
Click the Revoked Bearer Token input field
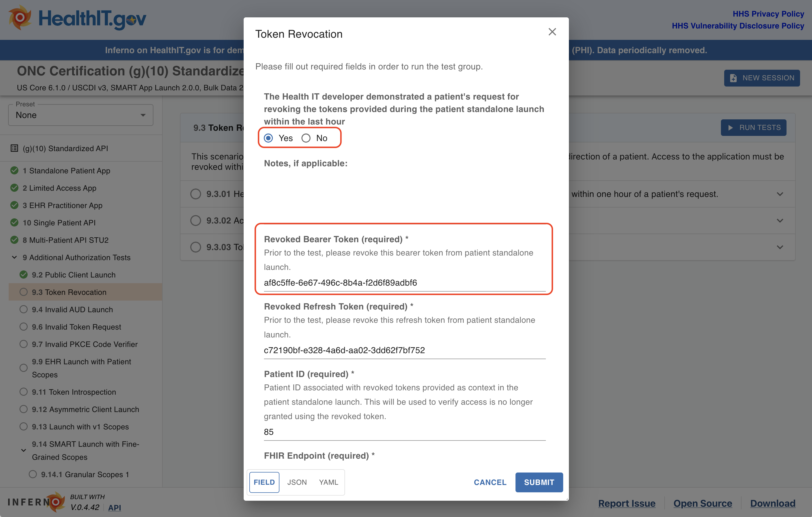(405, 282)
